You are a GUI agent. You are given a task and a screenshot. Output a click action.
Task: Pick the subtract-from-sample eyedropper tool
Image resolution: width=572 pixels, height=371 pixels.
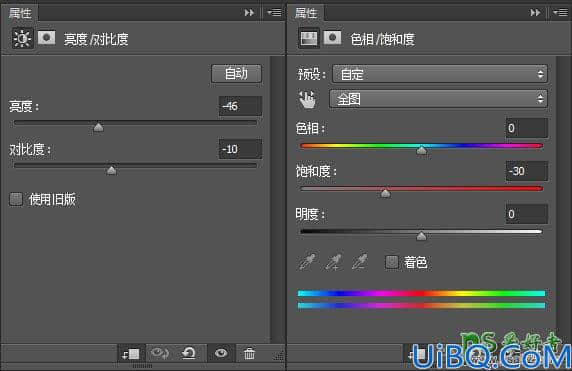pos(360,261)
